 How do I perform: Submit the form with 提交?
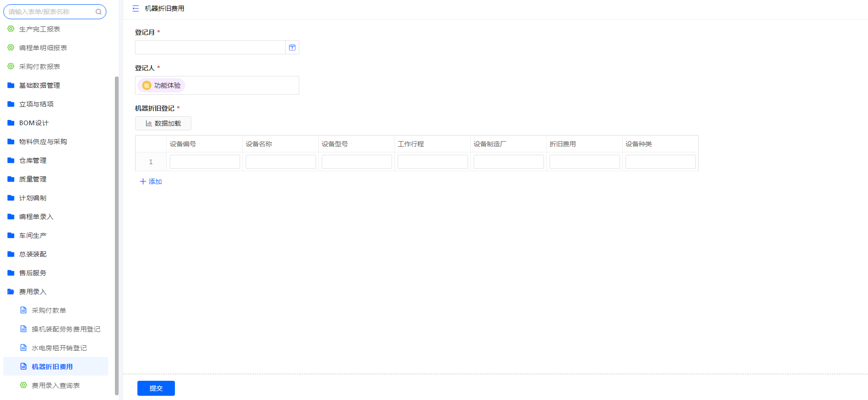156,388
